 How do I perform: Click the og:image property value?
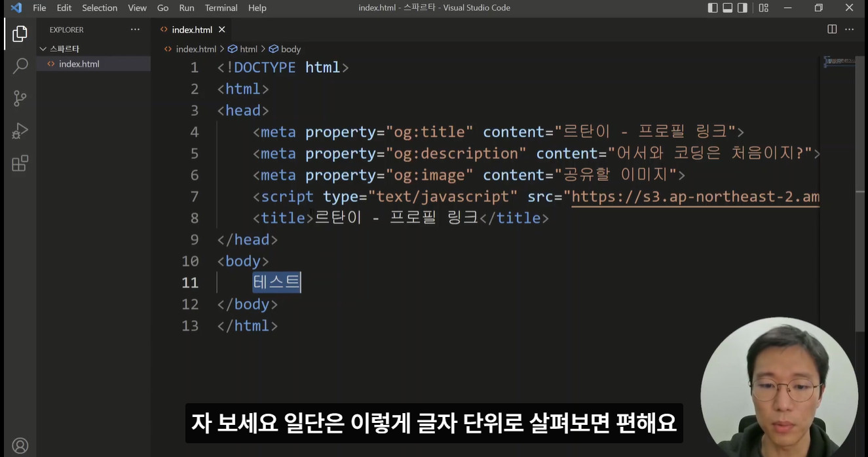tap(429, 175)
